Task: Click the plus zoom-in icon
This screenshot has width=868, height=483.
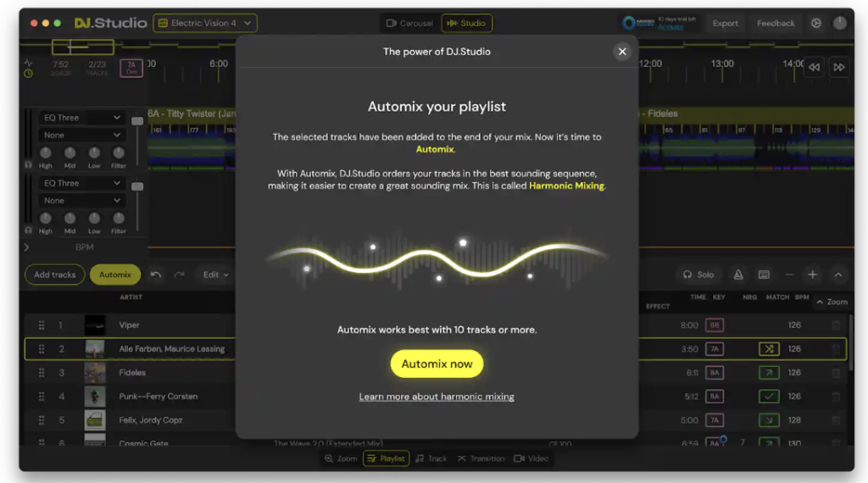Action: click(812, 275)
